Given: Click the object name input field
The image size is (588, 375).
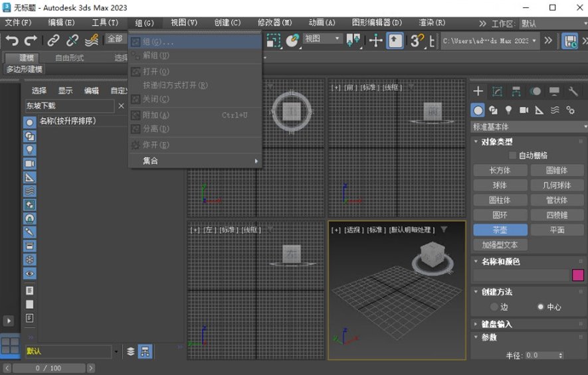Looking at the screenshot, I should (x=522, y=275).
